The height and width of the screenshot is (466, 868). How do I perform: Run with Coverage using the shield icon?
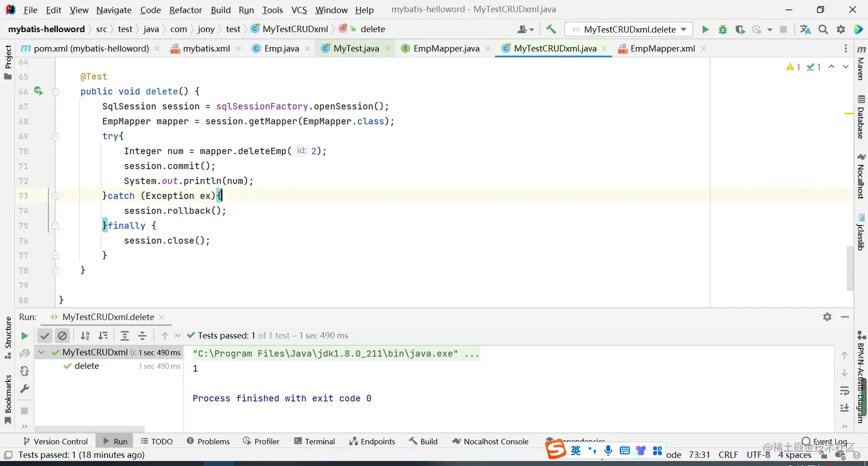(740, 29)
